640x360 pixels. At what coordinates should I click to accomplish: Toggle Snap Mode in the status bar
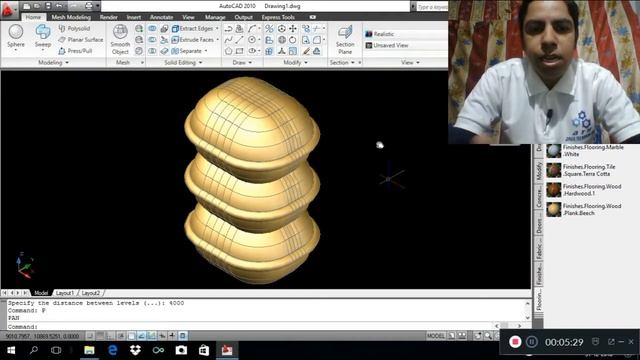[90, 336]
